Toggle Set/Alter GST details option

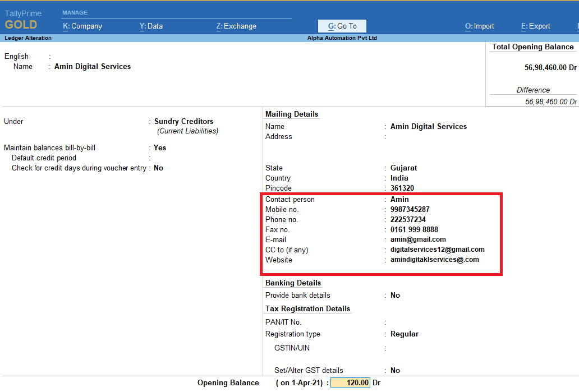pyautogui.click(x=394, y=370)
